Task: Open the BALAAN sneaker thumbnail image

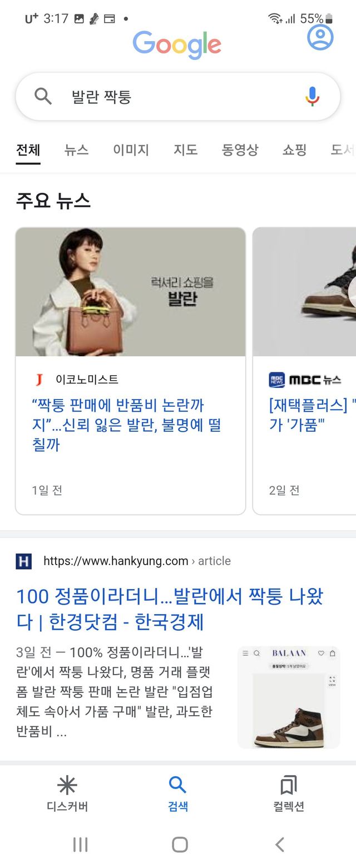Action: (x=288, y=697)
